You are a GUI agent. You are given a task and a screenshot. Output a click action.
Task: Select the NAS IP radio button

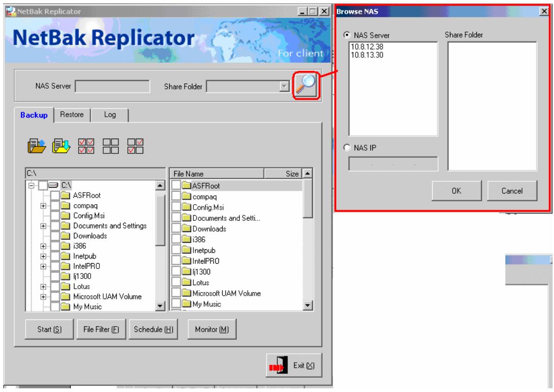pos(347,147)
